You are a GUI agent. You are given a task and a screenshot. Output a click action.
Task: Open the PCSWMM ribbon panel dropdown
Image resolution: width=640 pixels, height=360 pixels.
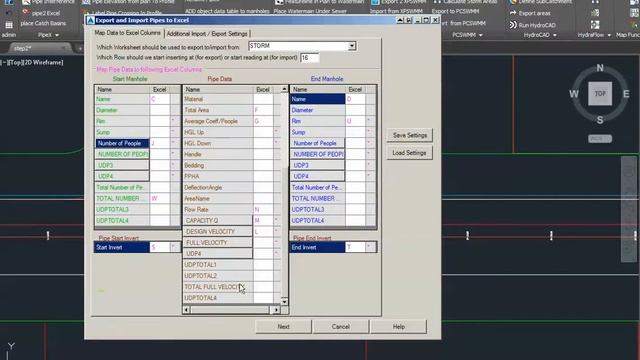[x=480, y=35]
